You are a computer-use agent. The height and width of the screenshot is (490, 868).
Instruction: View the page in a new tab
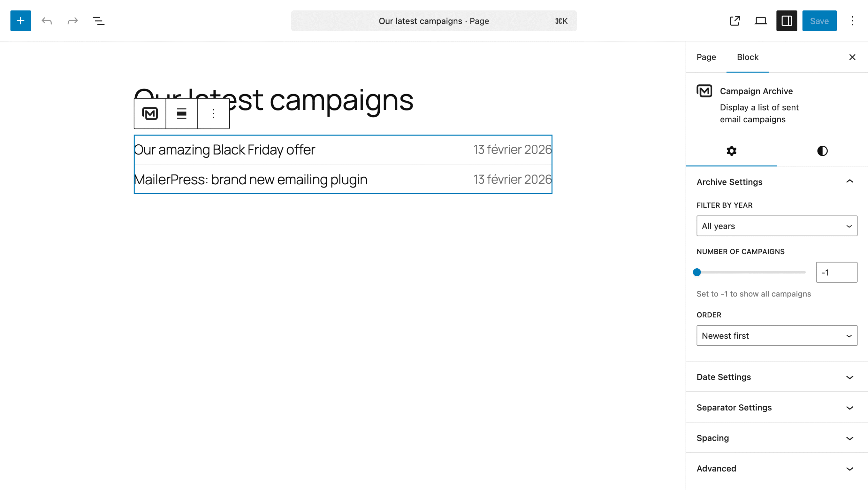pyautogui.click(x=735, y=21)
